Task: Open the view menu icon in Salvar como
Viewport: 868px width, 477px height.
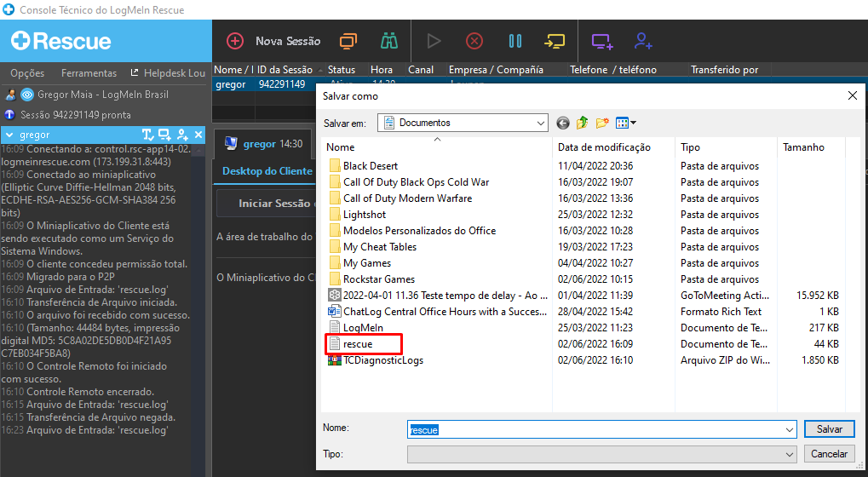Action: click(x=625, y=123)
